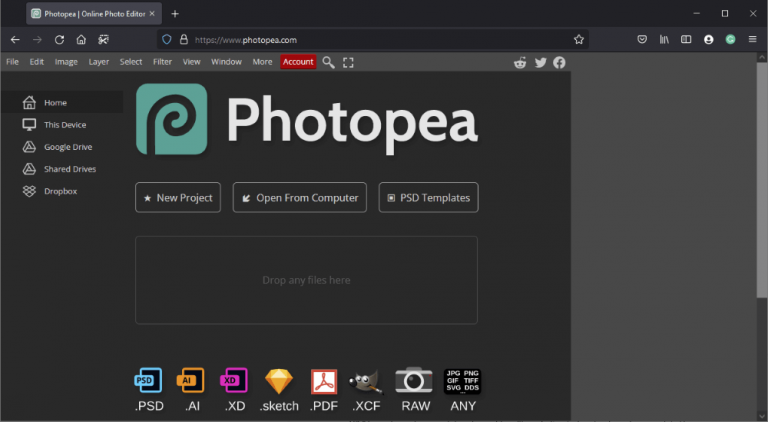Viewport: 768px width, 422px height.
Task: Select Home in the sidebar
Action: coord(62,102)
